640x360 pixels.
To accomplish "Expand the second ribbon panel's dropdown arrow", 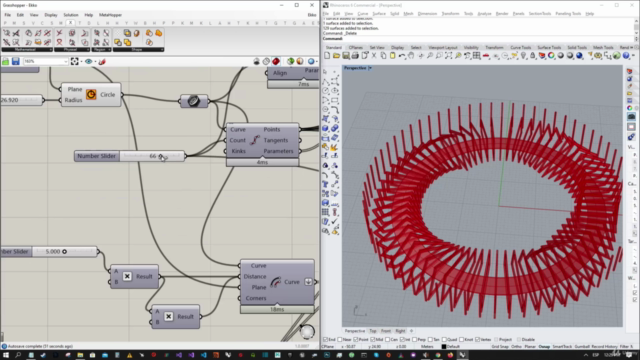I will 88,49.
